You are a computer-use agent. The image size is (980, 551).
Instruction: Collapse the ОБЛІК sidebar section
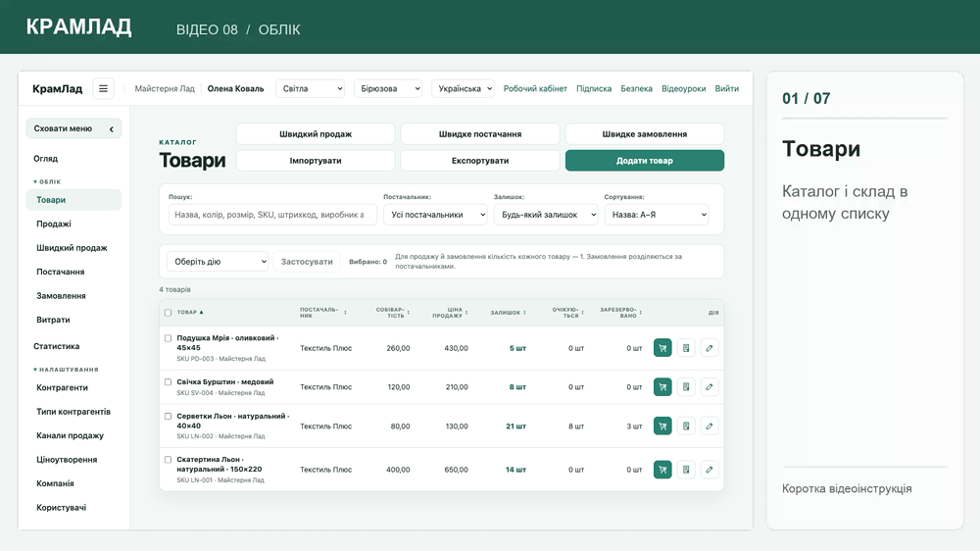[x=47, y=181]
